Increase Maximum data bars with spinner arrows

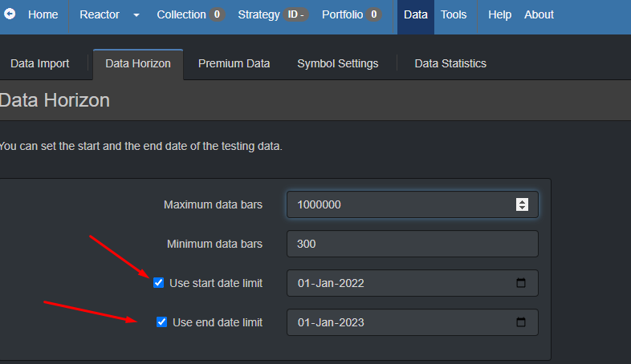point(522,201)
